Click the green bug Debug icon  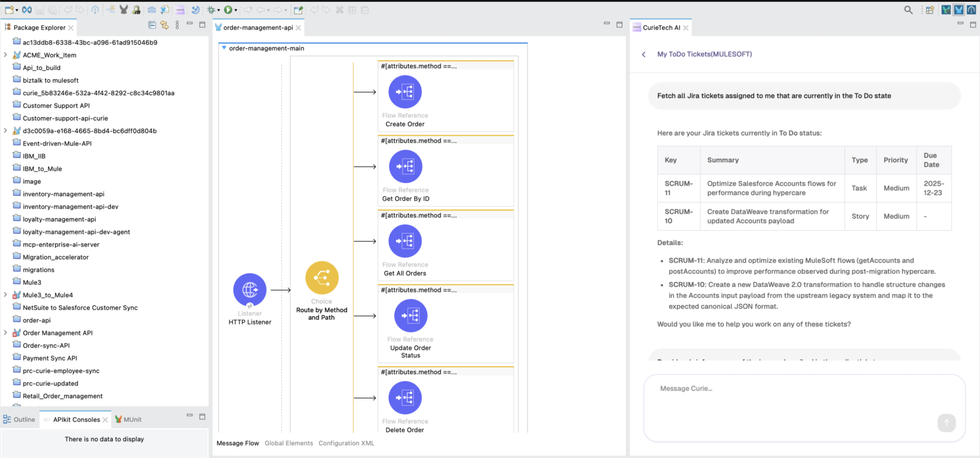pyautogui.click(x=211, y=10)
